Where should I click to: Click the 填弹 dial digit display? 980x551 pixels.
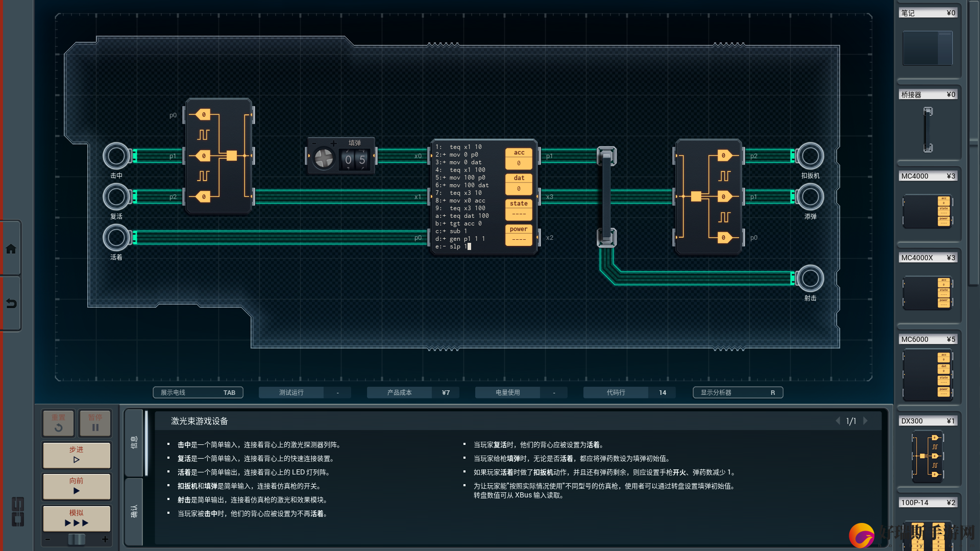click(x=355, y=160)
